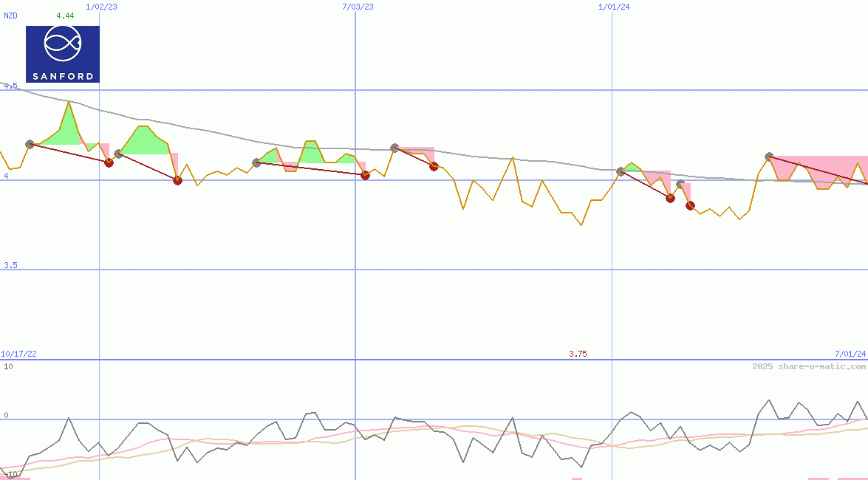Click the green 4.44 price value
The height and width of the screenshot is (480, 868).
click(x=65, y=16)
